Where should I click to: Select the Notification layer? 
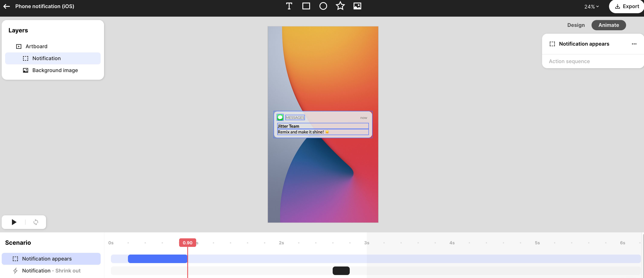46,58
